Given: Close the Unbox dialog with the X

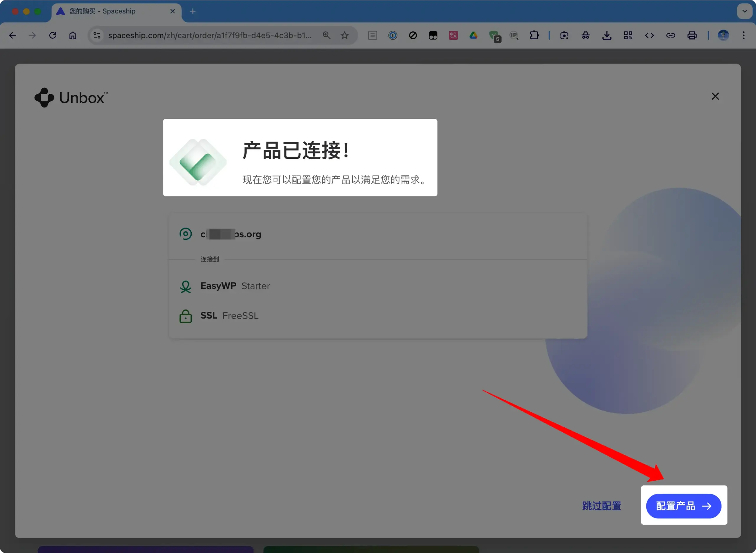Looking at the screenshot, I should tap(715, 96).
